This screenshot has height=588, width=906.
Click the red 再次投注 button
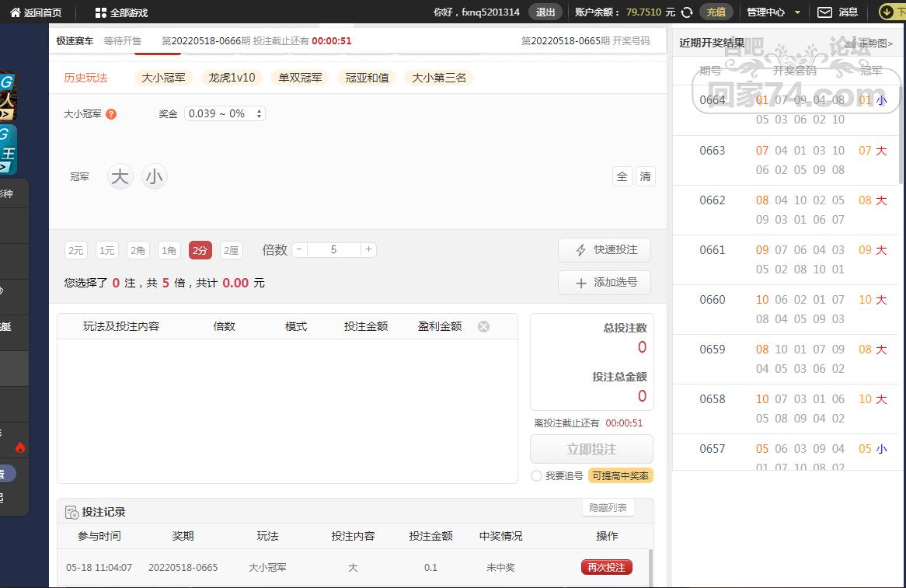[606, 567]
